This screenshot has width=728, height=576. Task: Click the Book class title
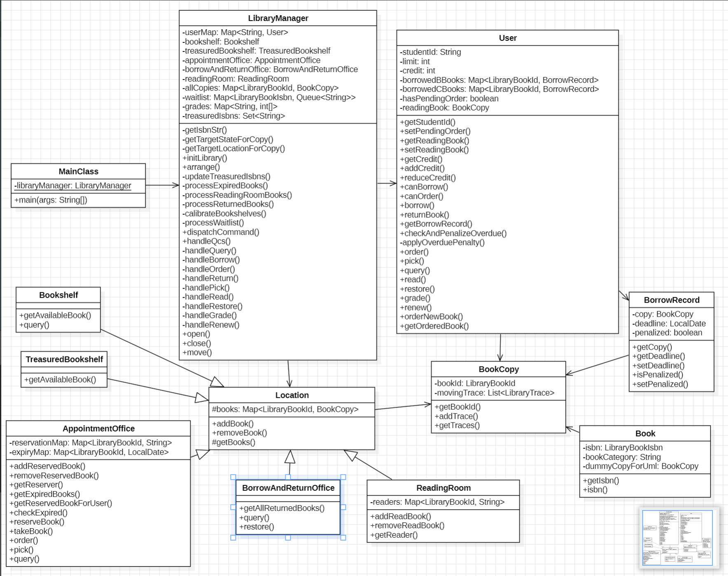[645, 433]
